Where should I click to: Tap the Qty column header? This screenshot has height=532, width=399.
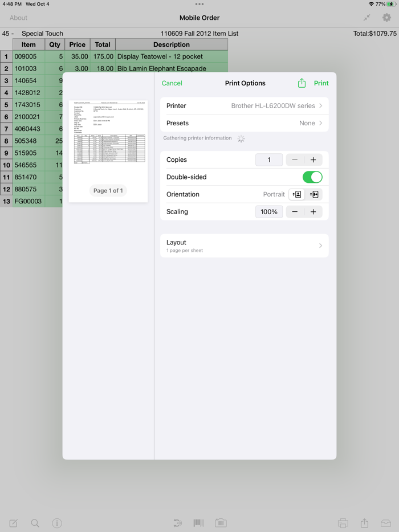(54, 44)
